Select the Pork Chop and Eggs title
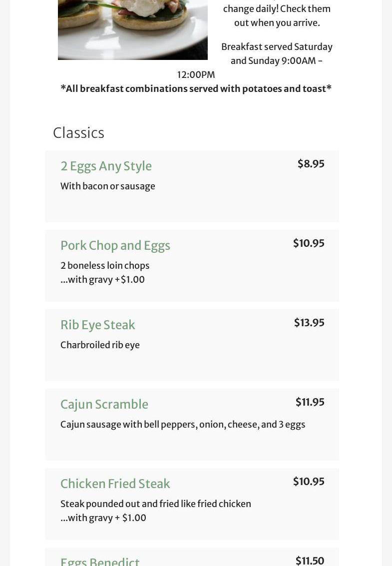The height and width of the screenshot is (566, 392). coord(115,245)
